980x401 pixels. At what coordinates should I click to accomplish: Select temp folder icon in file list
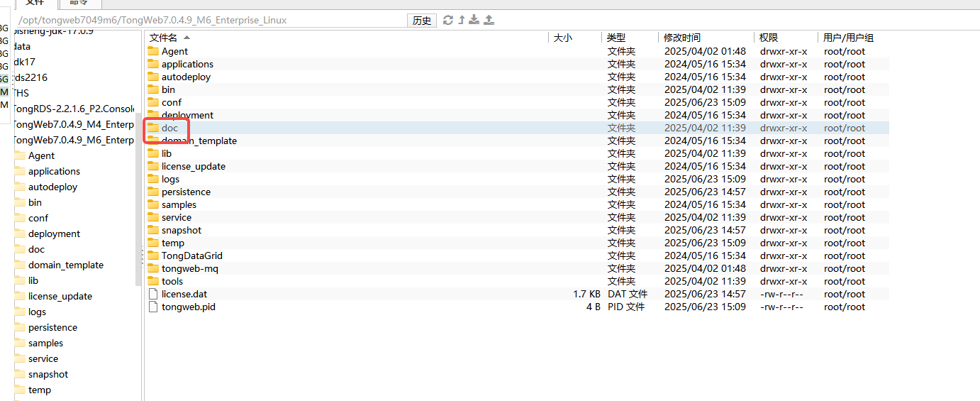153,243
